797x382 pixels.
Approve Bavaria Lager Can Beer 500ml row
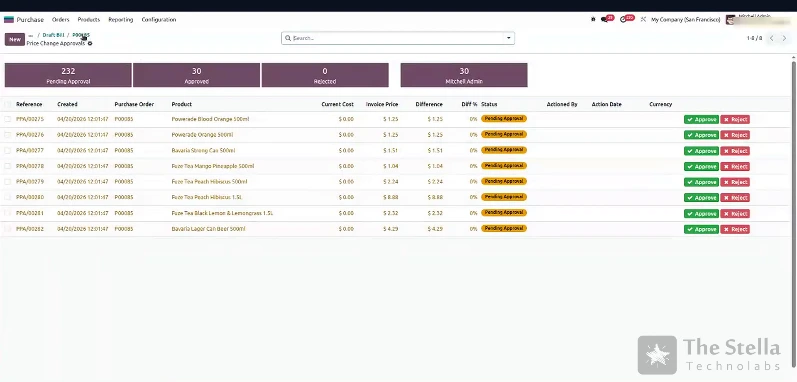click(701, 229)
